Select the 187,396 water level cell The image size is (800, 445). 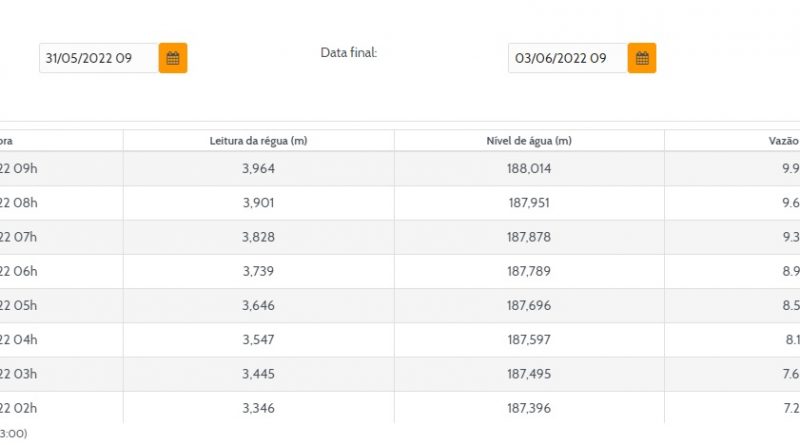point(529,408)
